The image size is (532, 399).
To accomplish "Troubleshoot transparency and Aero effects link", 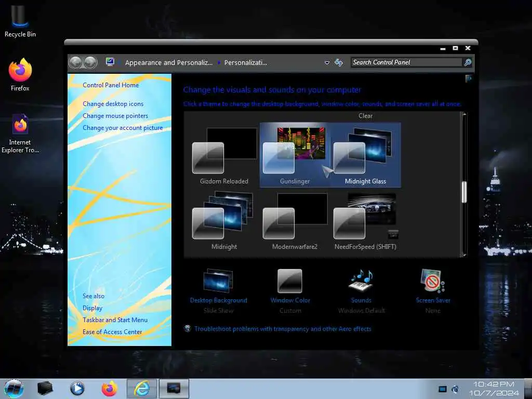I will click(x=283, y=329).
